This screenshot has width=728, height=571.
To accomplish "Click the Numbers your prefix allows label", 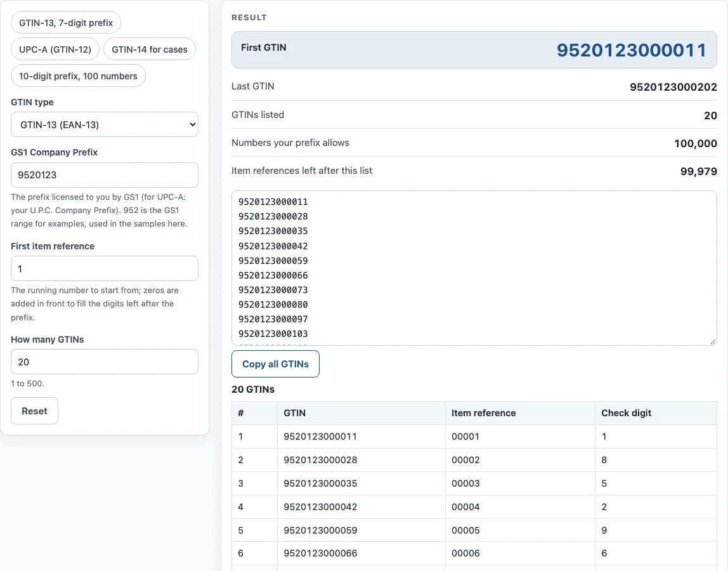I will pos(290,143).
